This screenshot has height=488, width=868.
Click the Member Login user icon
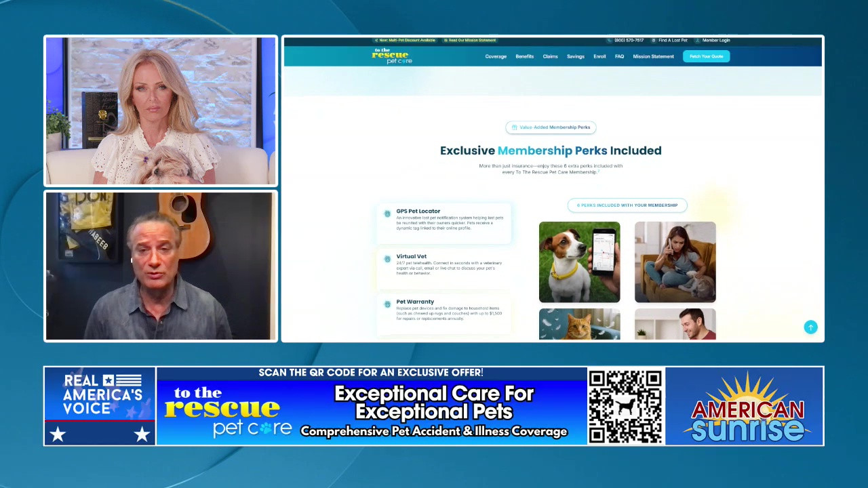tap(697, 41)
